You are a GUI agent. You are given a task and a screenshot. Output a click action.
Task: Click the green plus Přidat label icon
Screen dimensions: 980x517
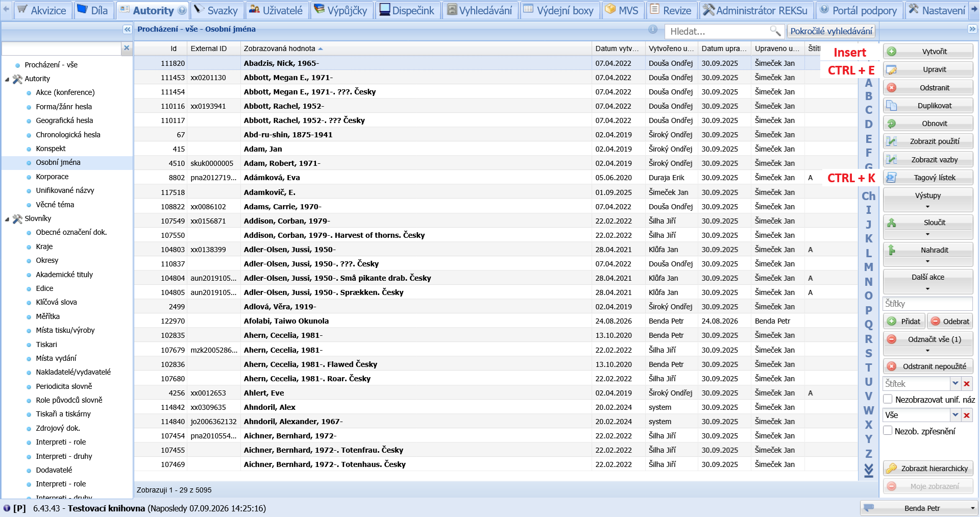click(x=892, y=322)
